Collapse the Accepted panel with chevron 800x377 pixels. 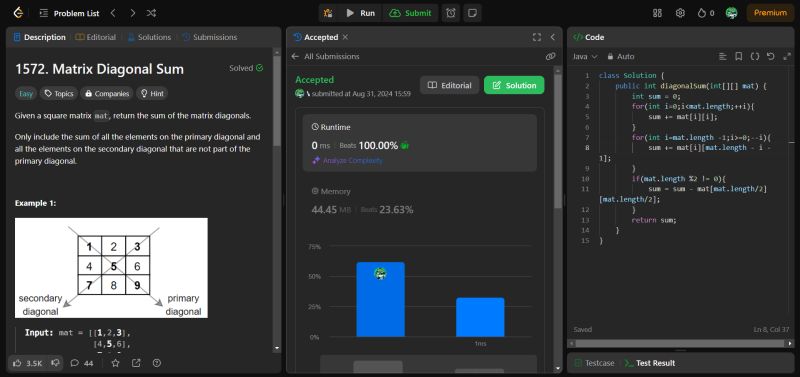tap(552, 37)
